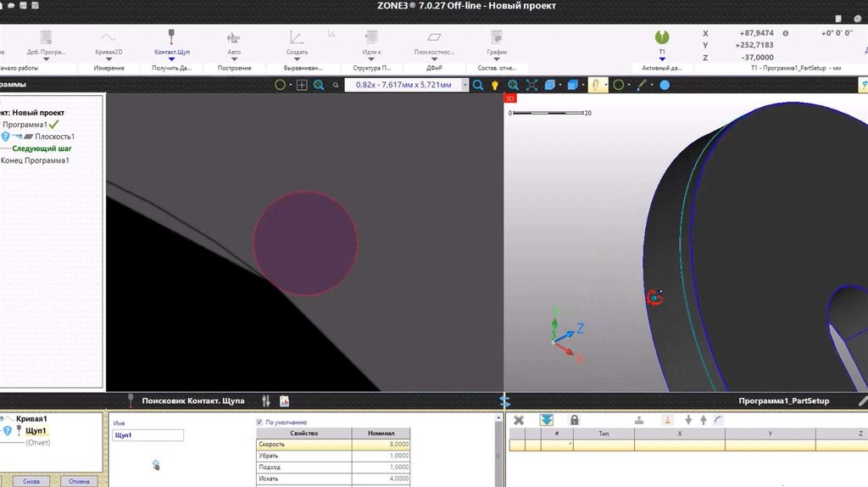Open the Авто tool dropdown arrow
868x487 pixels.
(x=234, y=59)
